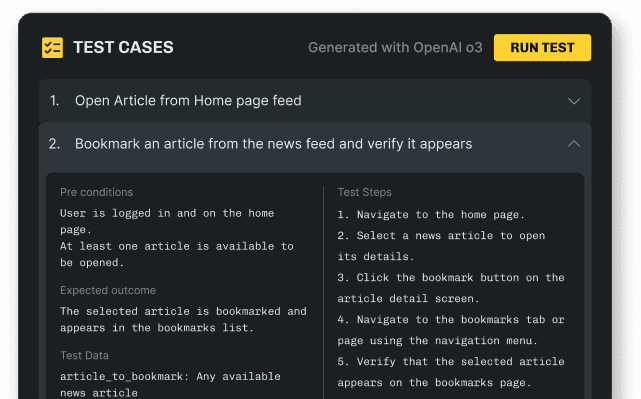Click step 1 Navigate to the home page
Screen dimensions: 641x399
pos(431,215)
